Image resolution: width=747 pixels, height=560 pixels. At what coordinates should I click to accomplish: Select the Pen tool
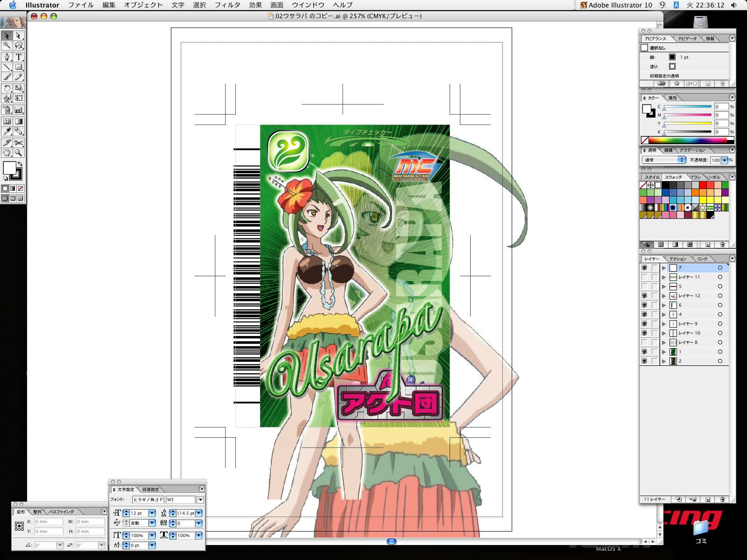tap(7, 57)
